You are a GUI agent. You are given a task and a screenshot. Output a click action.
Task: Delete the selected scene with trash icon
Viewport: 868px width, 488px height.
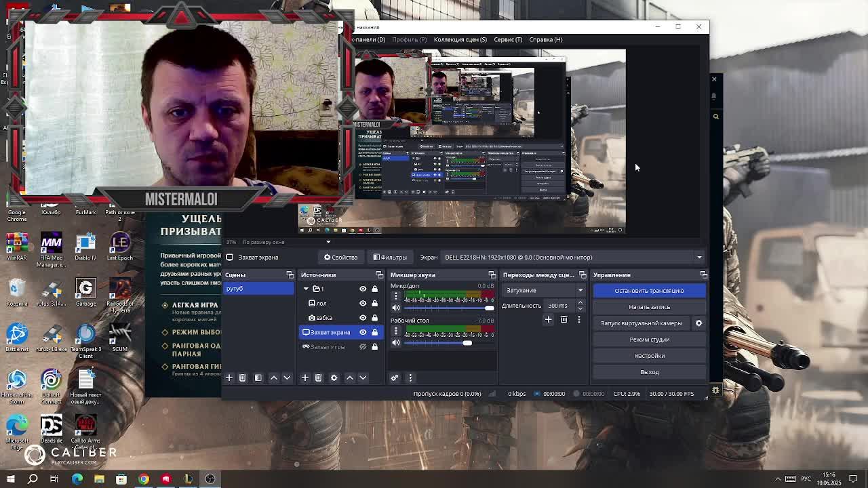(x=242, y=378)
